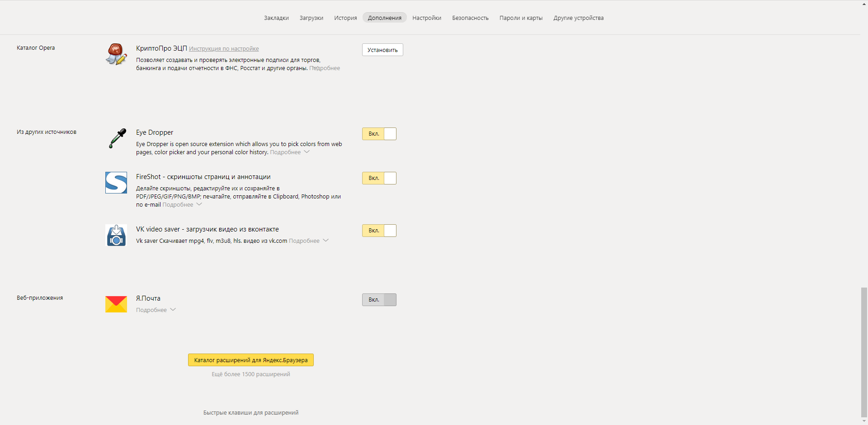Click the Веб-приложения section label
The image size is (868, 425).
click(x=40, y=298)
